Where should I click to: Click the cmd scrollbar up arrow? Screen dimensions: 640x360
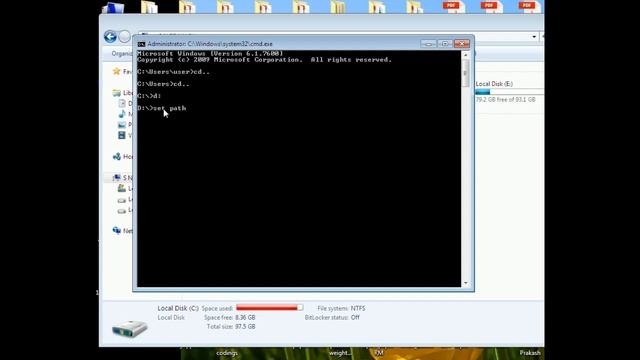466,55
